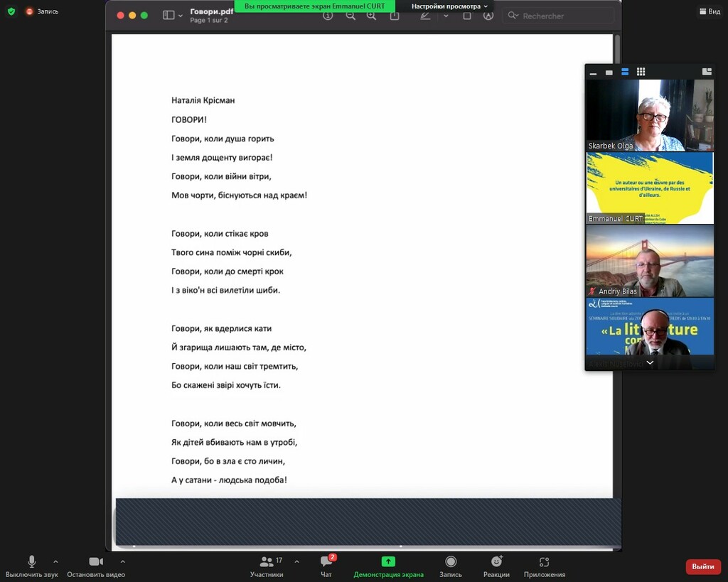Image resolution: width=728 pixels, height=582 pixels.
Task: Select Skarbek Olga's video thumbnail
Action: [649, 115]
